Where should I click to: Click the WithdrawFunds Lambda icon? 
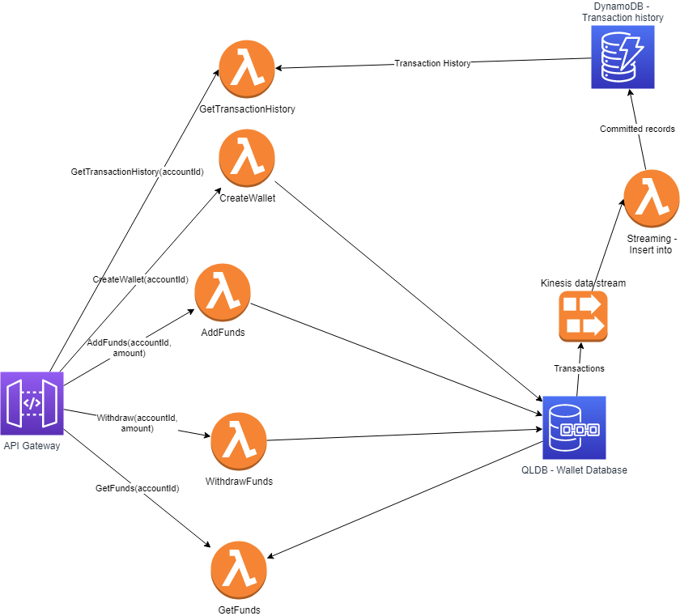238,440
